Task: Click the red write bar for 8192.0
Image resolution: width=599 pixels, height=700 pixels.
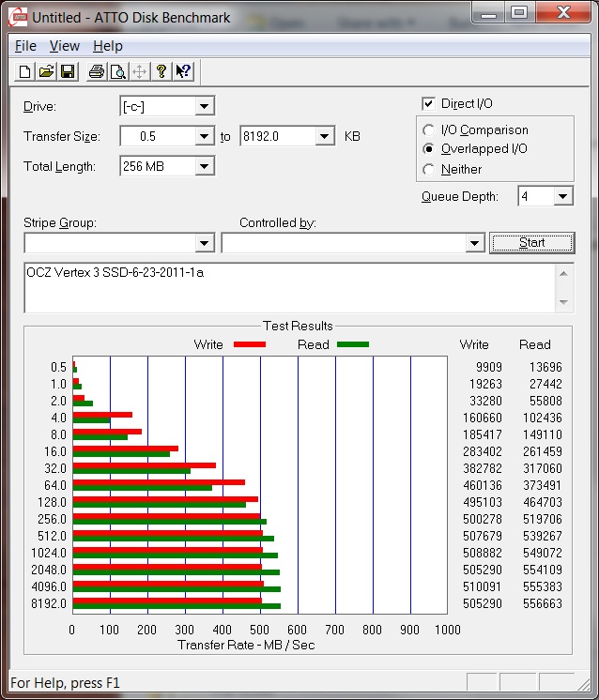Action: 167,601
